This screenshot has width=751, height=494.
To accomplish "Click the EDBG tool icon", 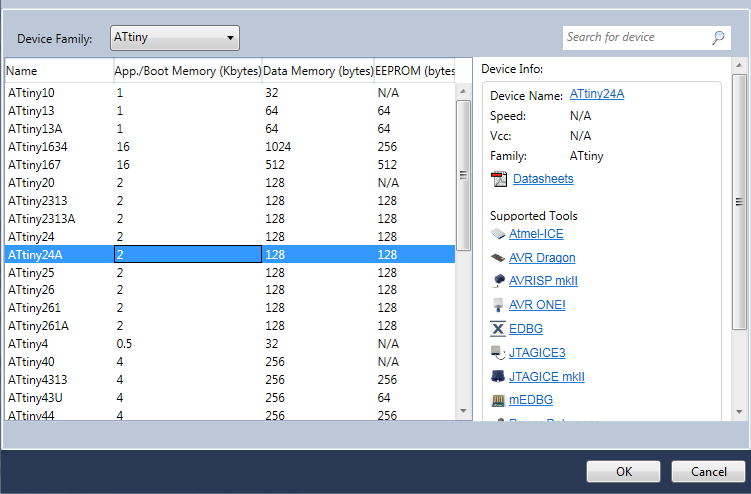I will tap(498, 329).
